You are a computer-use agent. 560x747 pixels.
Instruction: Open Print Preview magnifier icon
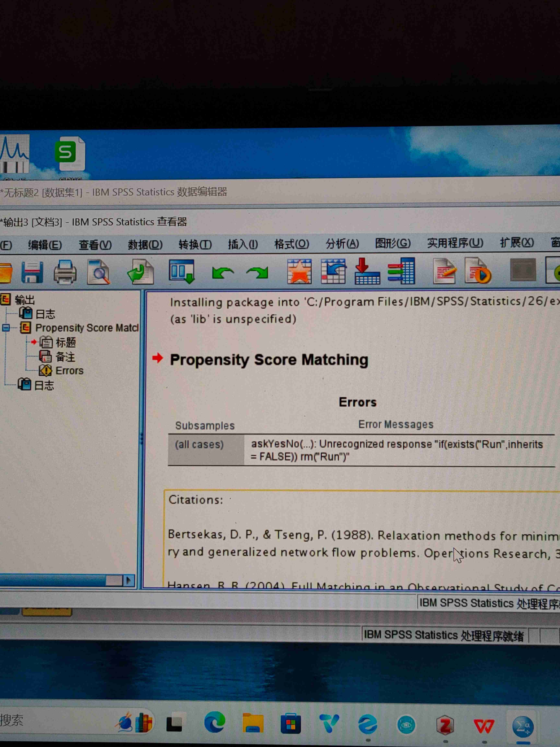pos(98,272)
